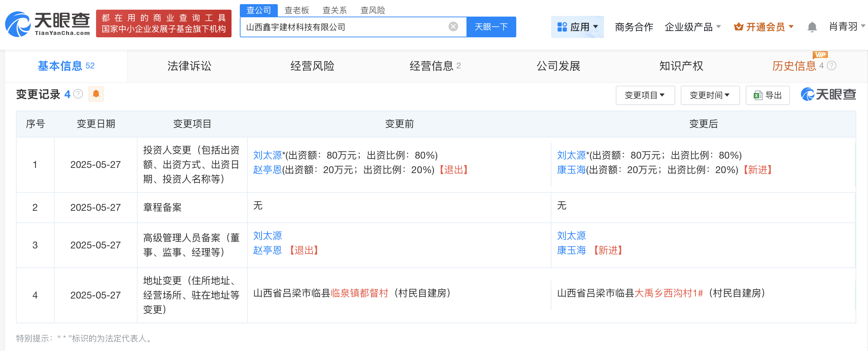
Task: Expand the 变更项目 filter dropdown
Action: (645, 95)
